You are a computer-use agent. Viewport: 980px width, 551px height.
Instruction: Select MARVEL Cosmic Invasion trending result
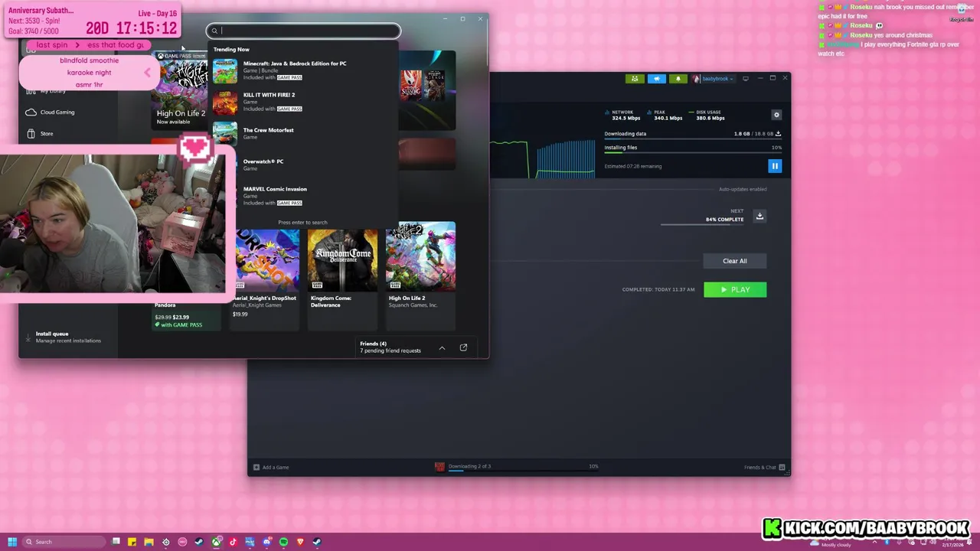[303, 196]
